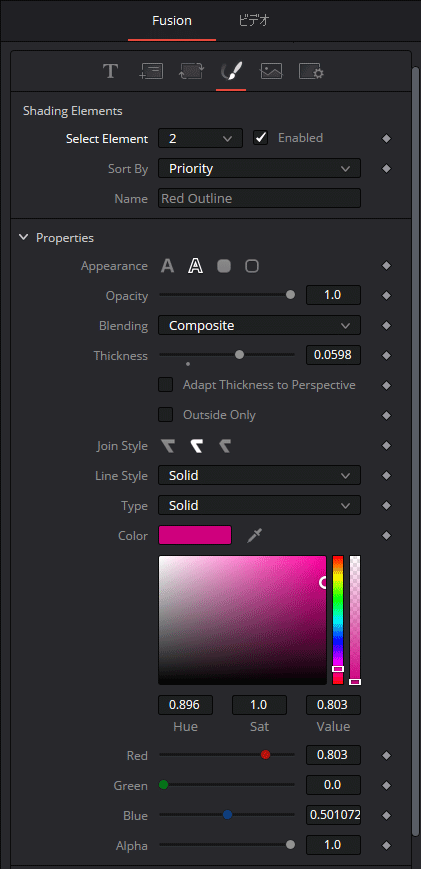Open the Text tab icon
This screenshot has height=869, width=421.
point(110,71)
